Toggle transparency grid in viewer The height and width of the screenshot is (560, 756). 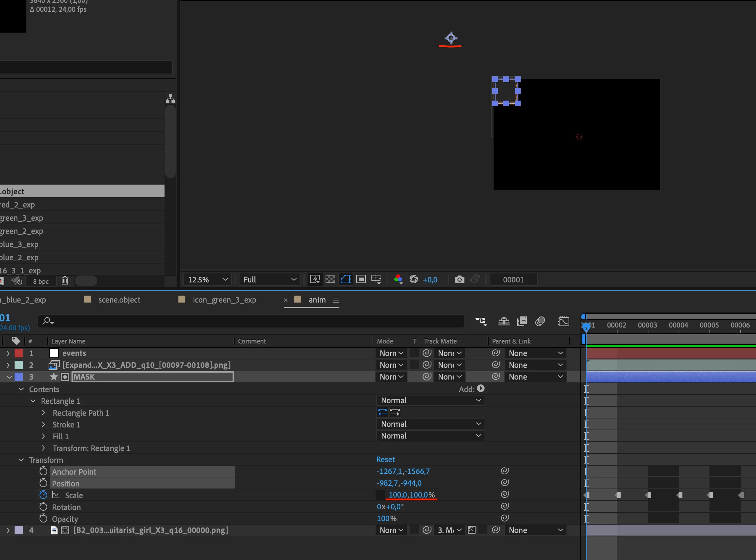point(330,280)
